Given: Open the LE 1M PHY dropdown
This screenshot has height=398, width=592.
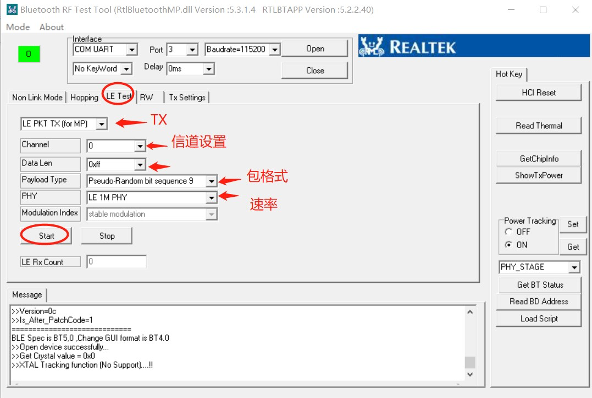Looking at the screenshot, I should [x=211, y=197].
